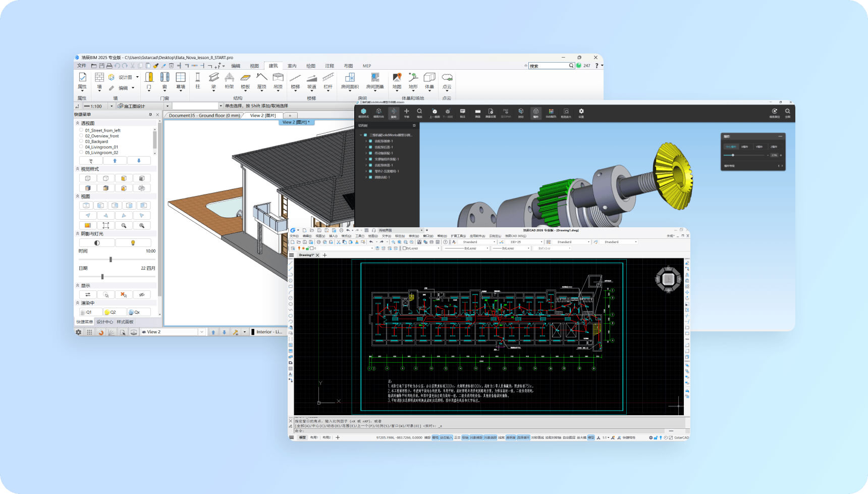Screen dimensions: 868x494
Task: Click the Q1 render quality button
Action: pyautogui.click(x=91, y=312)
